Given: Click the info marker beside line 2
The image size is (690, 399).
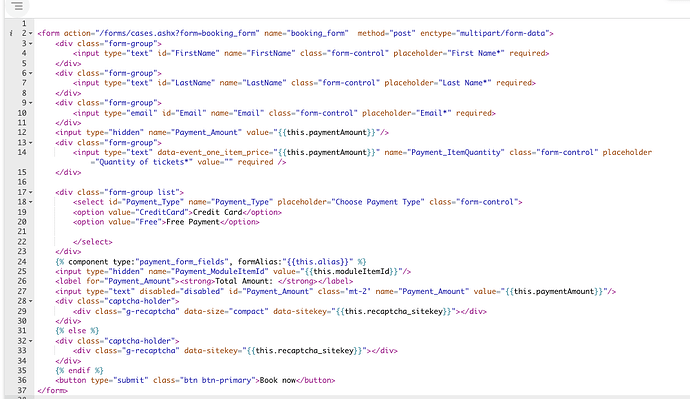Looking at the screenshot, I should coord(11,33).
